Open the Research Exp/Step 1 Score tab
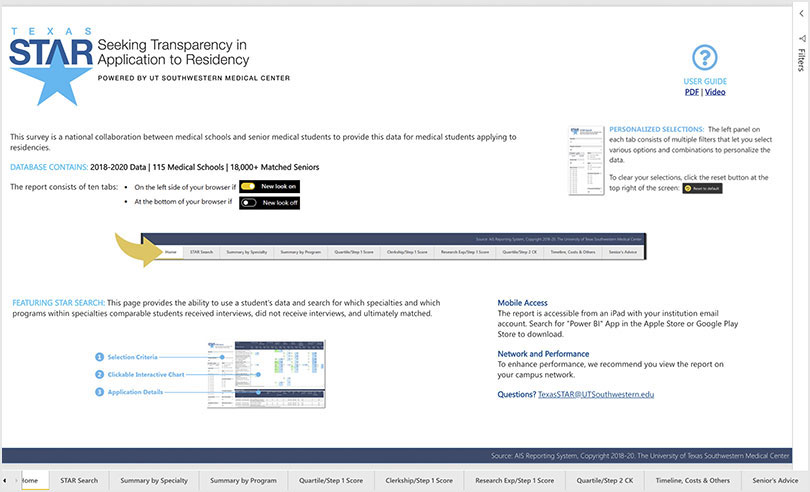810x492 pixels. click(515, 481)
